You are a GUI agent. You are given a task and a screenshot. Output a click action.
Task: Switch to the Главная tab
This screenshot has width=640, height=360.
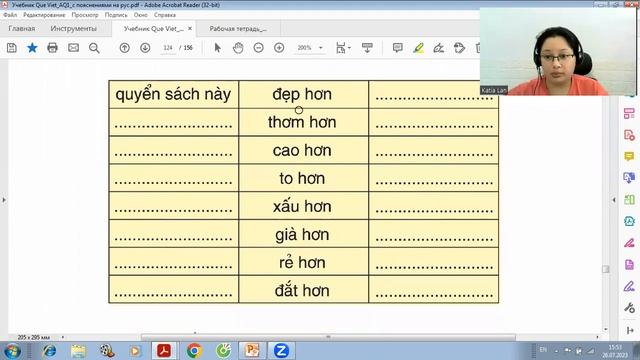click(22, 29)
